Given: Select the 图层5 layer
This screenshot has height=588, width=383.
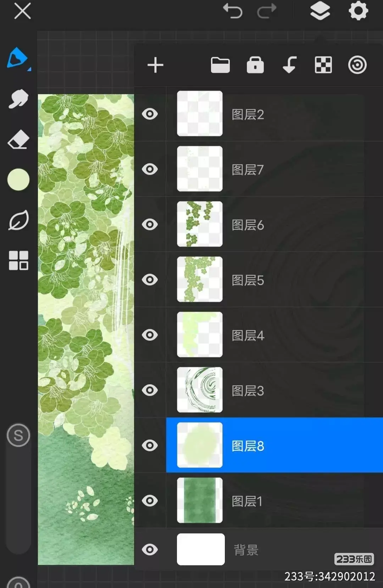Looking at the screenshot, I should tap(274, 279).
